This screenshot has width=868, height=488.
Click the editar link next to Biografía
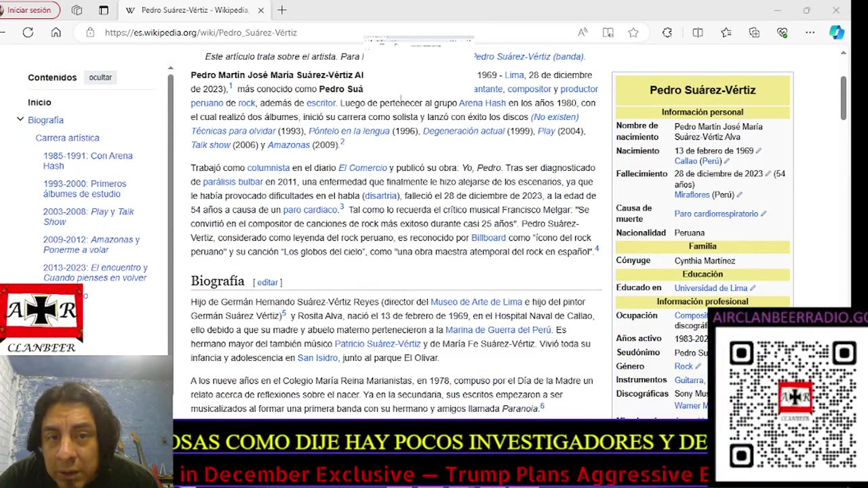(x=267, y=283)
